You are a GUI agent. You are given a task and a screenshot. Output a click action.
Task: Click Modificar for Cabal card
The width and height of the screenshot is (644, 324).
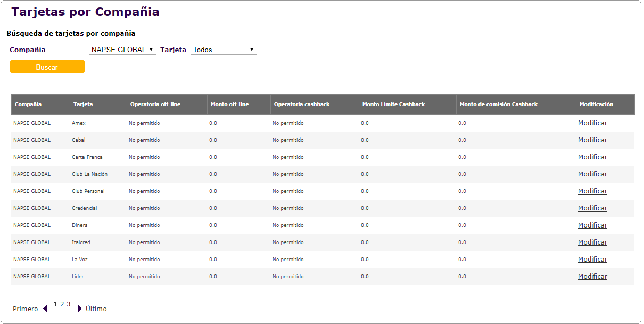[592, 140]
